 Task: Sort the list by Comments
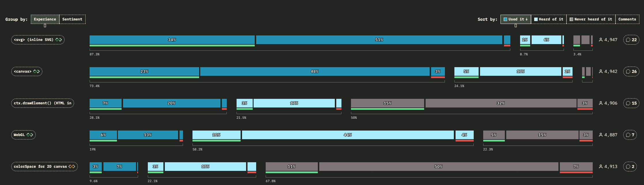627,19
